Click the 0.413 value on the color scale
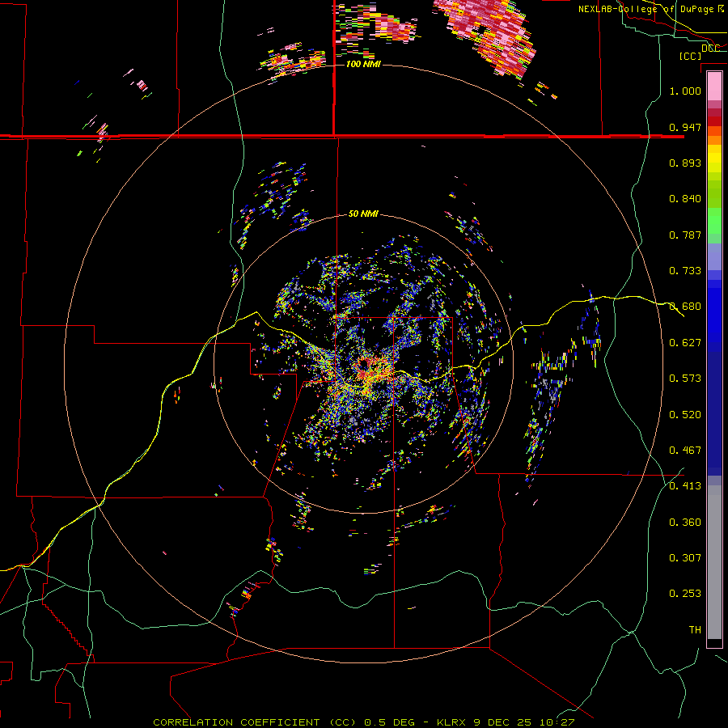 pyautogui.click(x=685, y=486)
